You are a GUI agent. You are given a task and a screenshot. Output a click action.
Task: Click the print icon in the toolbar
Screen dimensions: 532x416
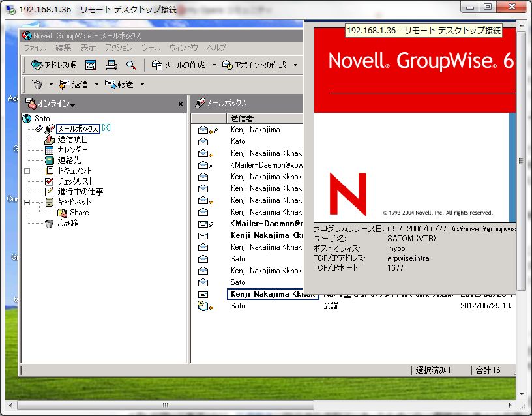tap(111, 65)
